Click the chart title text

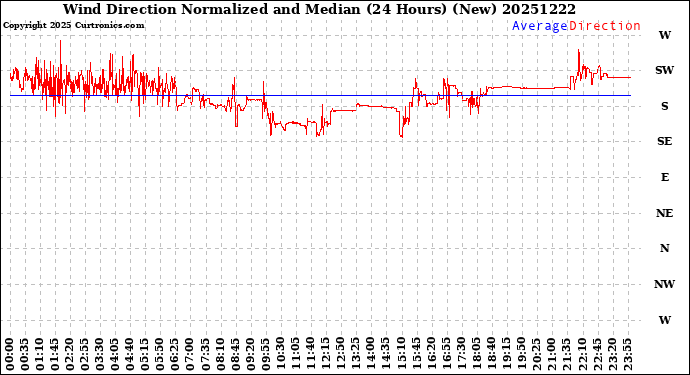tap(319, 9)
